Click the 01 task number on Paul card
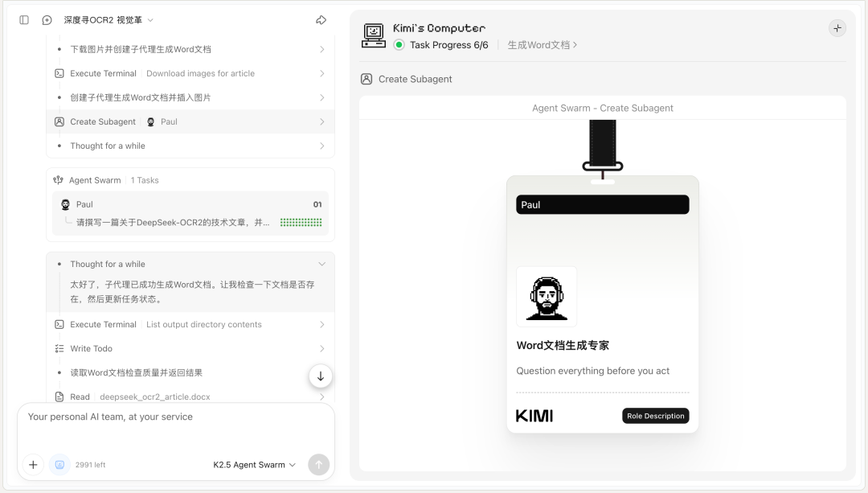 pos(317,204)
